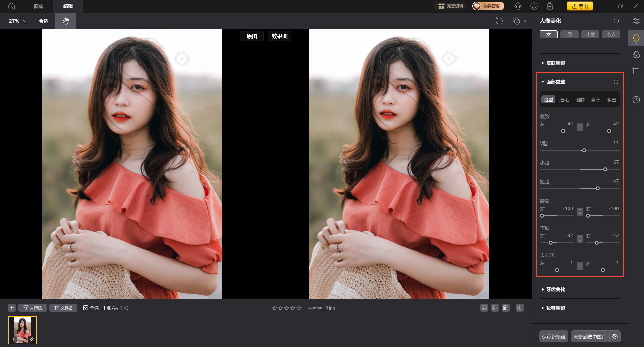Image resolution: width=644 pixels, height=347 pixels.
Task: Open the crop tool in right sidebar
Action: click(636, 71)
